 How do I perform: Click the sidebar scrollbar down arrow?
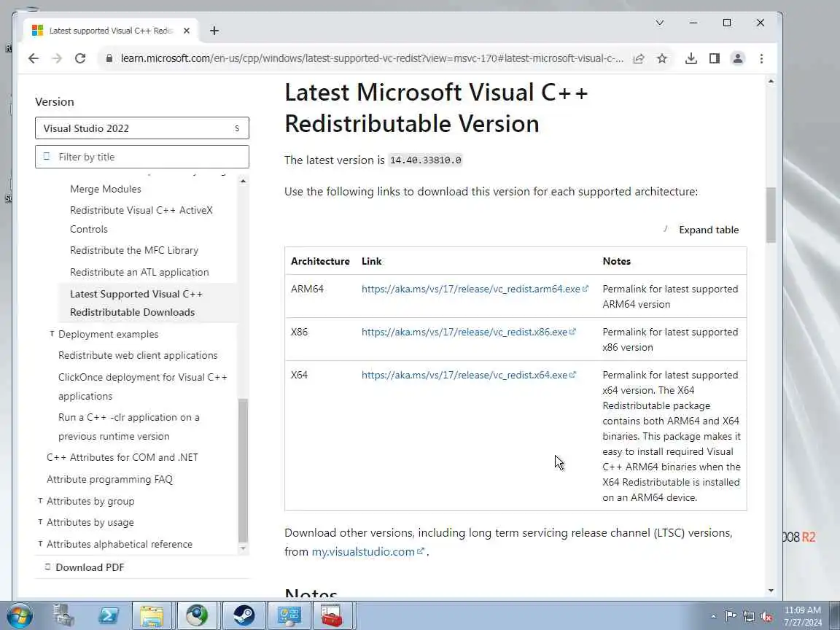244,548
